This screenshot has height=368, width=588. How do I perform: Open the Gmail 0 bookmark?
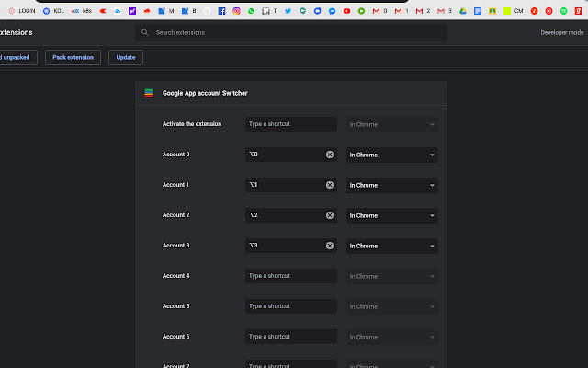click(379, 11)
